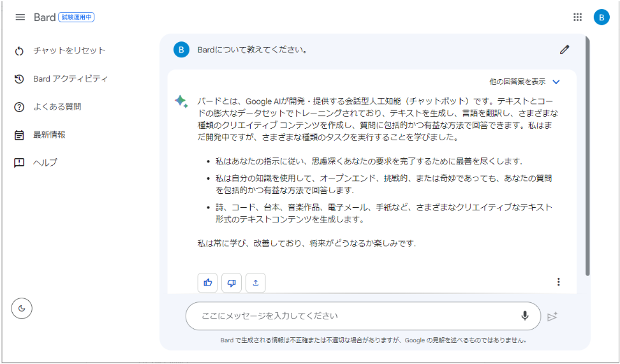The height and width of the screenshot is (364, 620).
Task: Edit the prompt with pencil icon
Action: pos(565,50)
